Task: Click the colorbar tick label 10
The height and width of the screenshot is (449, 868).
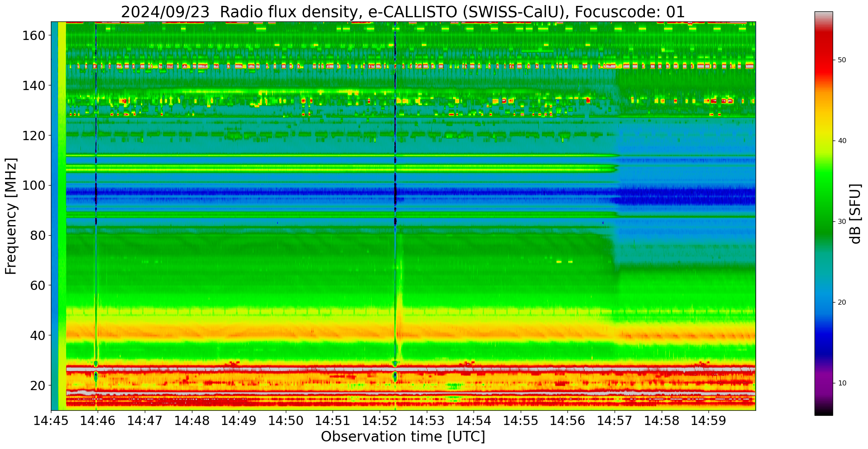Action: coord(842,383)
